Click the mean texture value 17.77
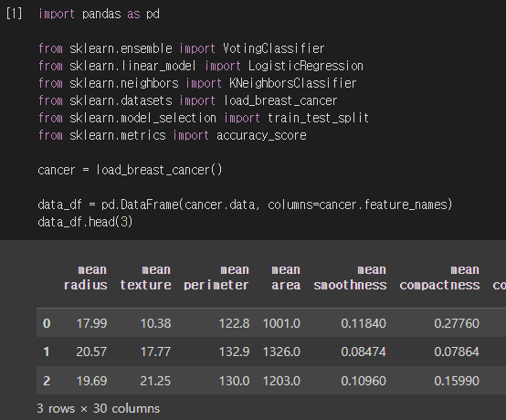The height and width of the screenshot is (420, 506). pyautogui.click(x=155, y=352)
